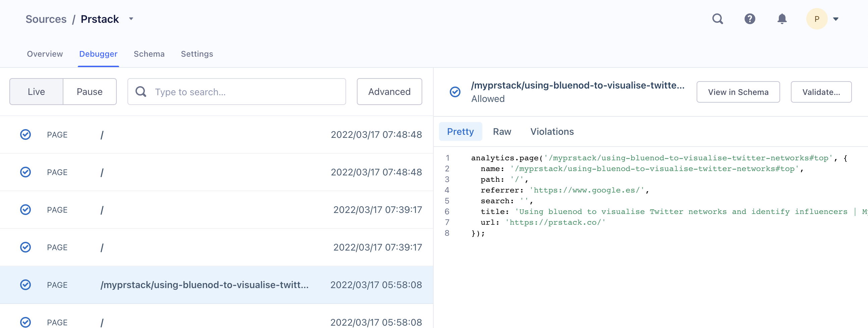
Task: Click allowed checkmark icon in event detail header
Action: pos(455,92)
